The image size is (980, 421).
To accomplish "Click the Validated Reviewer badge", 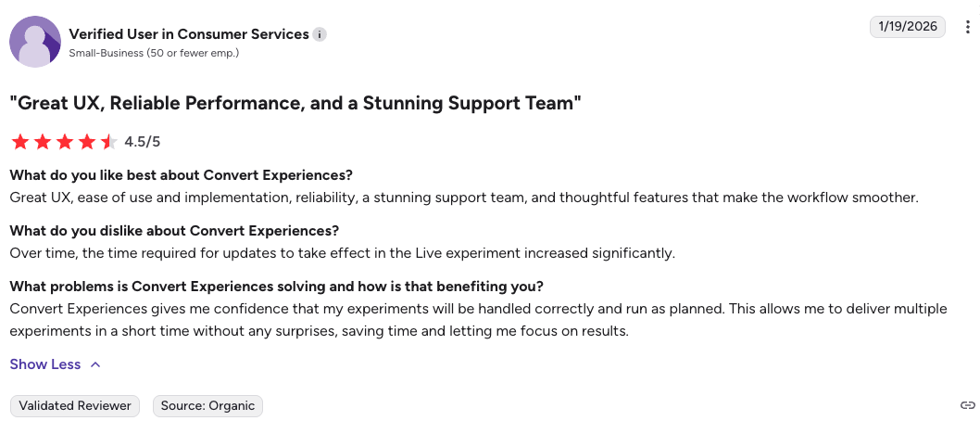I will click(x=75, y=405).
